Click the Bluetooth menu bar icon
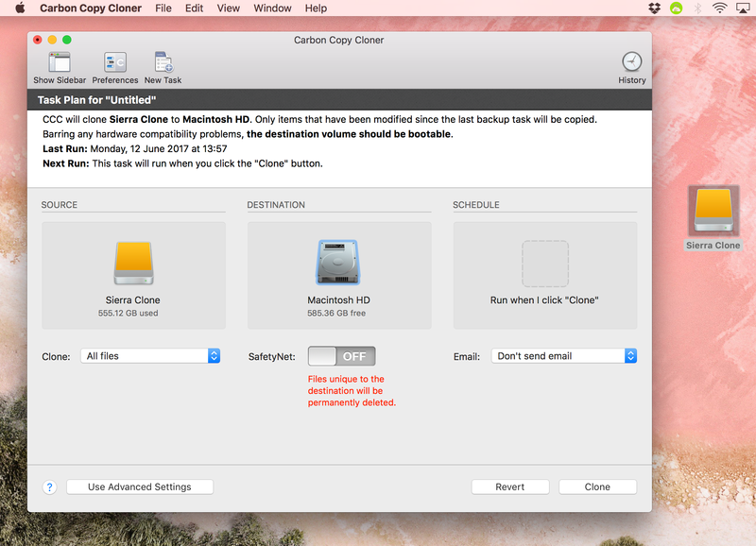 tap(697, 8)
